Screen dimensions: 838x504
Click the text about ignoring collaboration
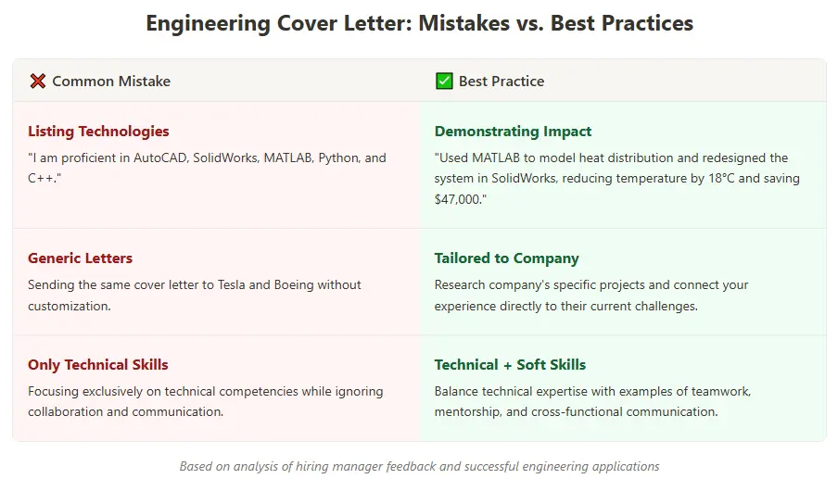[x=205, y=401]
